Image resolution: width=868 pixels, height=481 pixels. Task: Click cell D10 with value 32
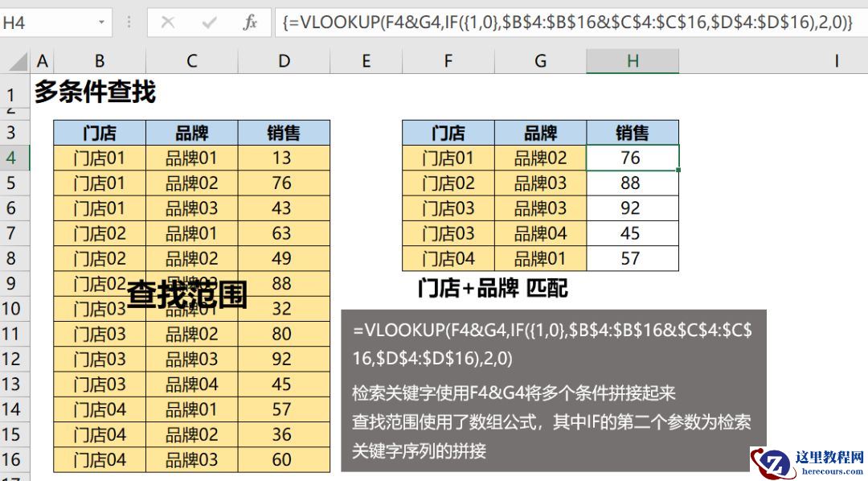[x=284, y=309]
